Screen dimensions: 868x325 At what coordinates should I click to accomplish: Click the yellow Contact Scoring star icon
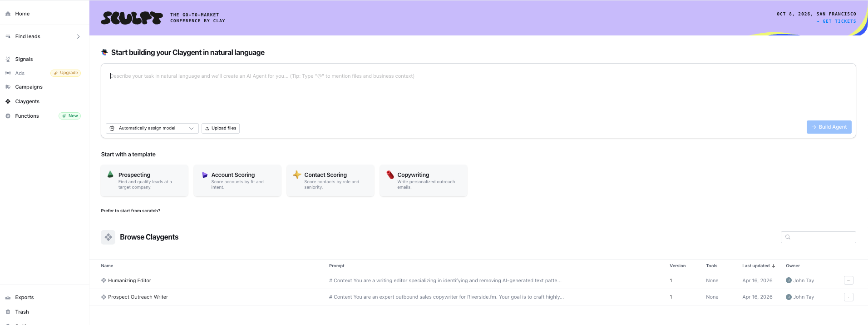point(297,175)
